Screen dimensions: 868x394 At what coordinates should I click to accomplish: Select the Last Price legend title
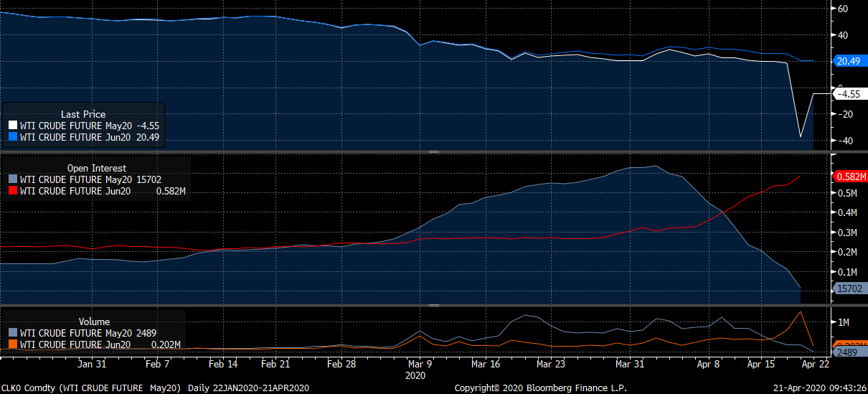pyautogui.click(x=82, y=114)
